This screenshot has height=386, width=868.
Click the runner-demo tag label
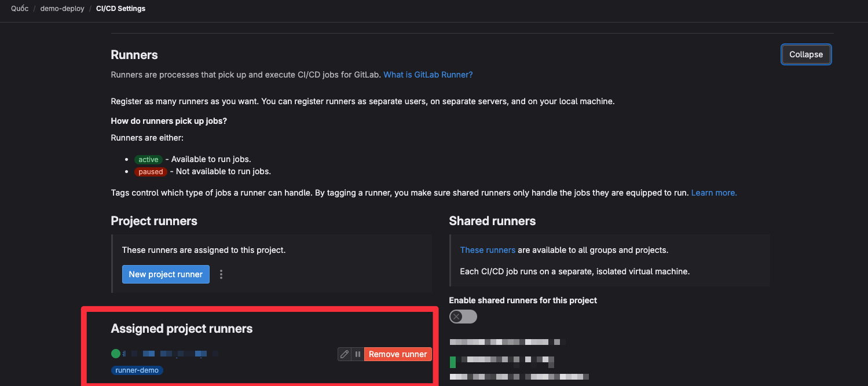137,370
